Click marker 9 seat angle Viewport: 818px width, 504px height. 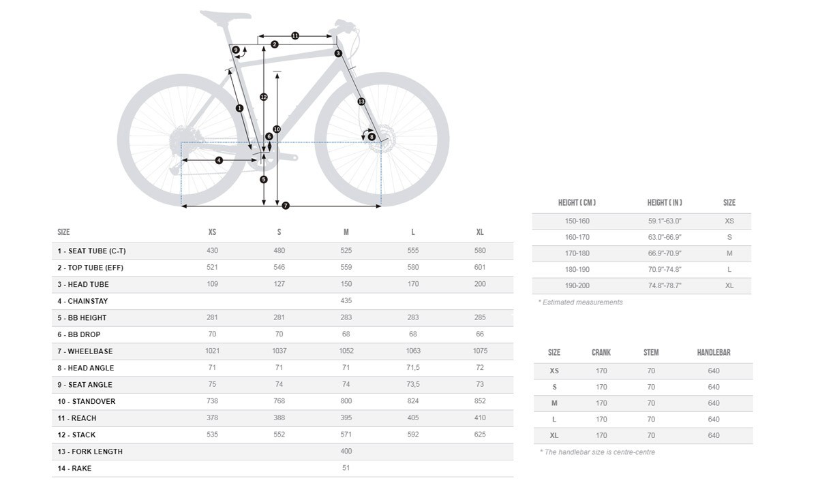(236, 50)
